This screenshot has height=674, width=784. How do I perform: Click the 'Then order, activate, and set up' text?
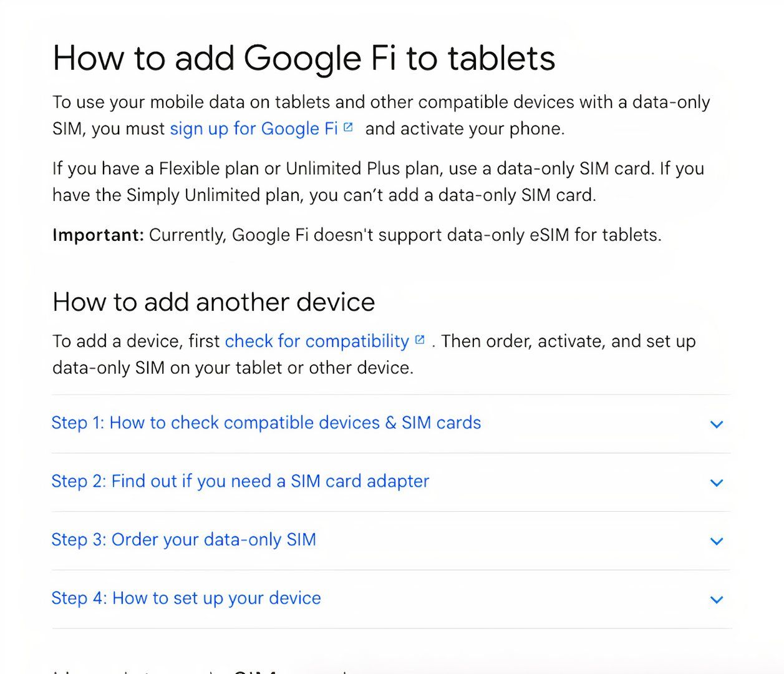[x=568, y=341]
